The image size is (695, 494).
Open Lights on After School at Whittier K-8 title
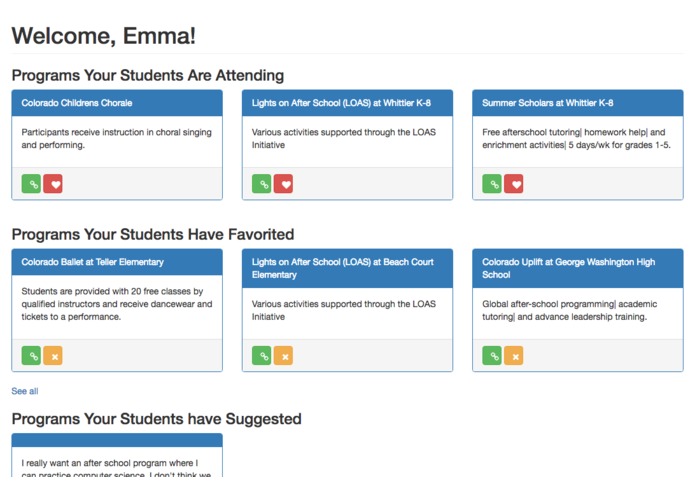341,103
